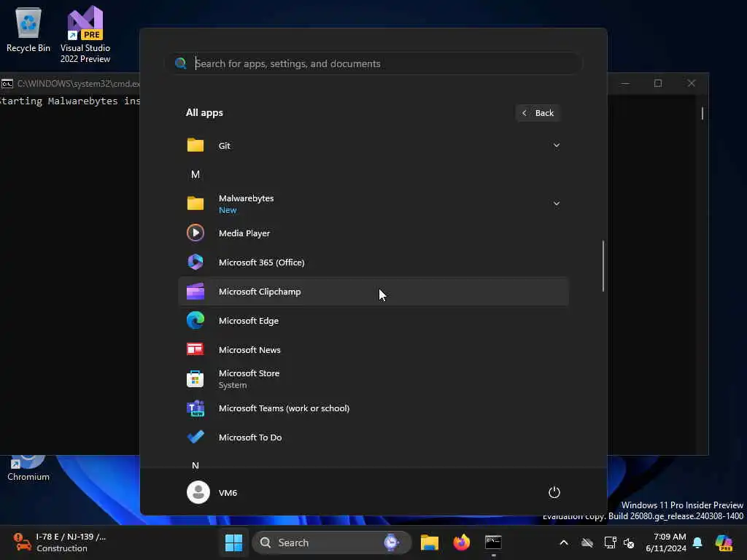The image size is (747, 560).
Task: Go back from All apps
Action: [538, 113]
